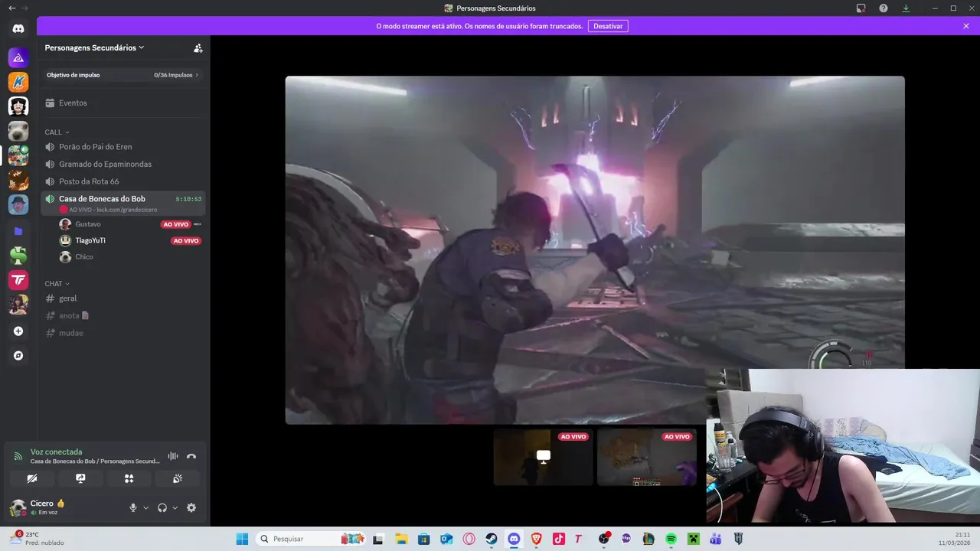Open the voice connection signal icon

tap(18, 457)
